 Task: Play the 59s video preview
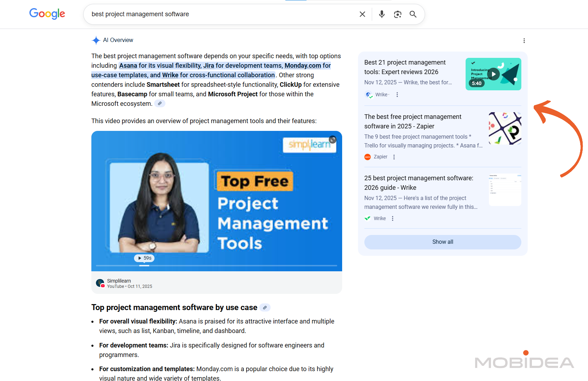pos(144,258)
